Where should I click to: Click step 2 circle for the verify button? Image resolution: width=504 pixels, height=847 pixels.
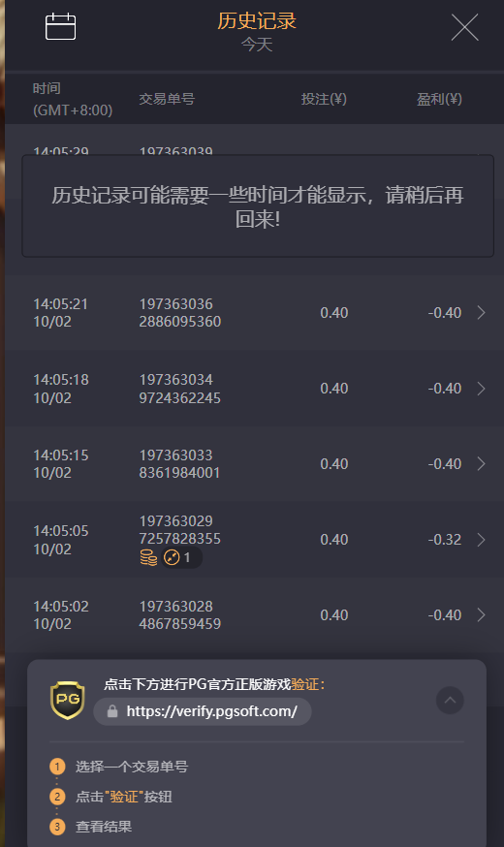(57, 797)
